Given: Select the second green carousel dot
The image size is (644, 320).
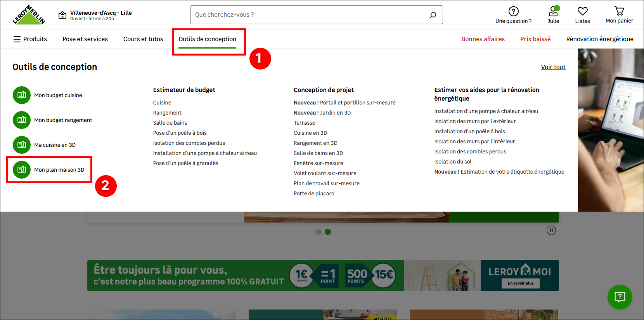Looking at the screenshot, I should [x=328, y=232].
